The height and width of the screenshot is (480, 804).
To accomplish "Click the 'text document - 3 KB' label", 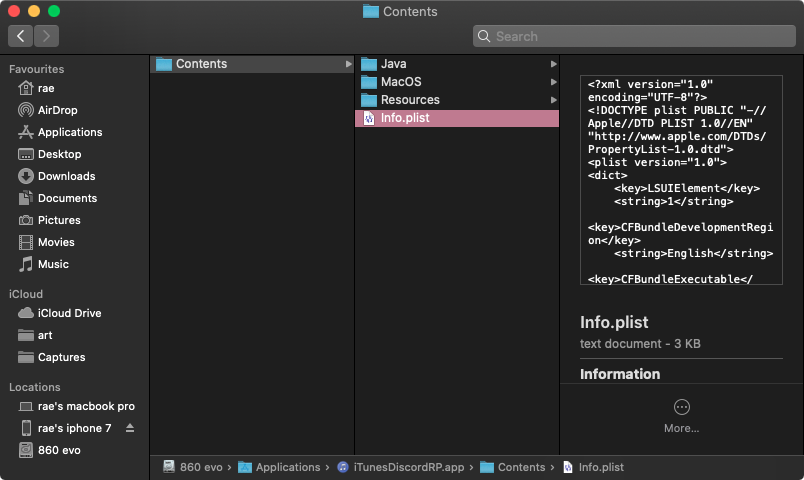I will (x=640, y=344).
